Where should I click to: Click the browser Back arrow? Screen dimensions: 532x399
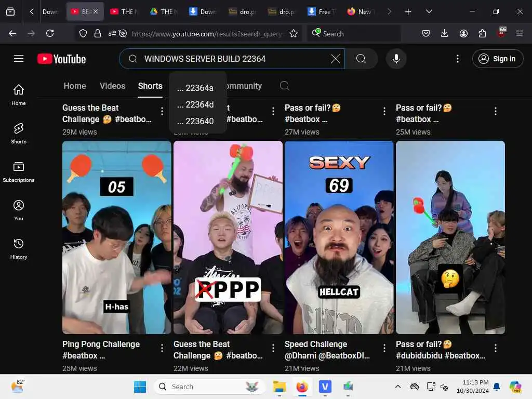click(x=12, y=33)
